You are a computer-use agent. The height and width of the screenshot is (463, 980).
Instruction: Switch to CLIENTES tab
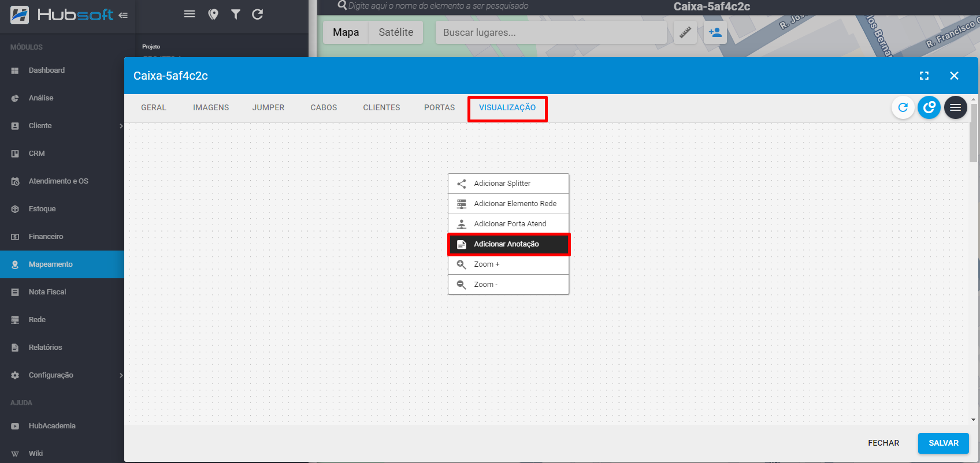point(381,108)
